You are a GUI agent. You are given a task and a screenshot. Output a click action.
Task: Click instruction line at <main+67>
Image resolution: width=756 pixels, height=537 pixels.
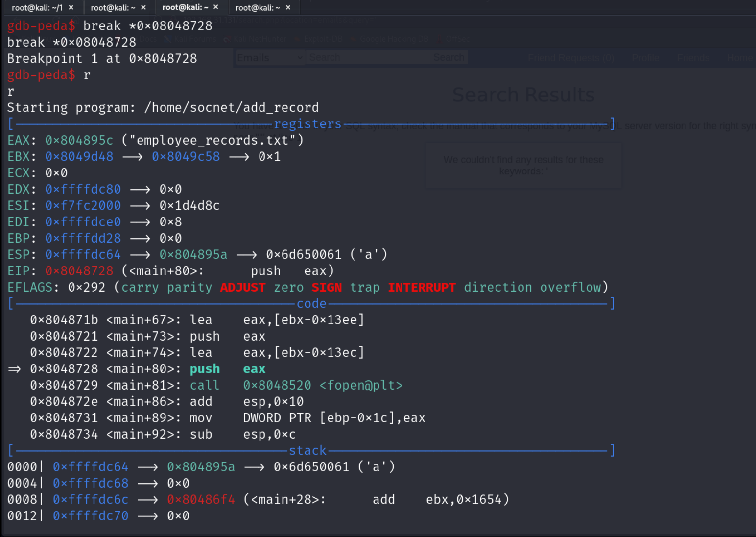pyautogui.click(x=197, y=320)
